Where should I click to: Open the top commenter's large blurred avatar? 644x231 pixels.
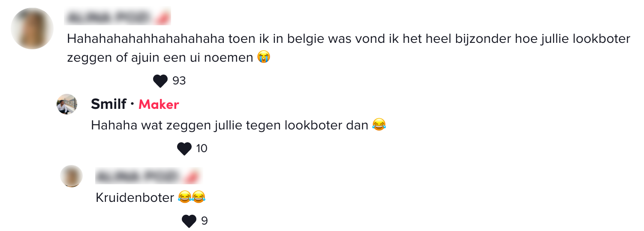coord(32,28)
